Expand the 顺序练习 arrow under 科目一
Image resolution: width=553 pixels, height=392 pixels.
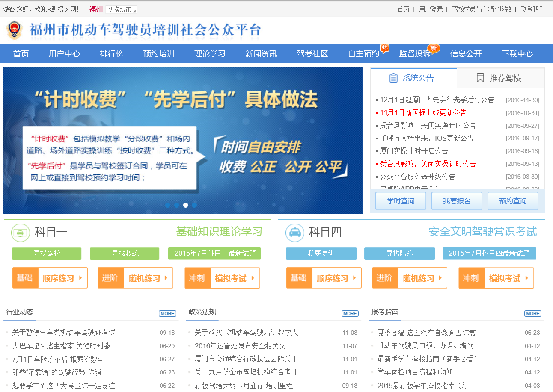[x=80, y=278]
